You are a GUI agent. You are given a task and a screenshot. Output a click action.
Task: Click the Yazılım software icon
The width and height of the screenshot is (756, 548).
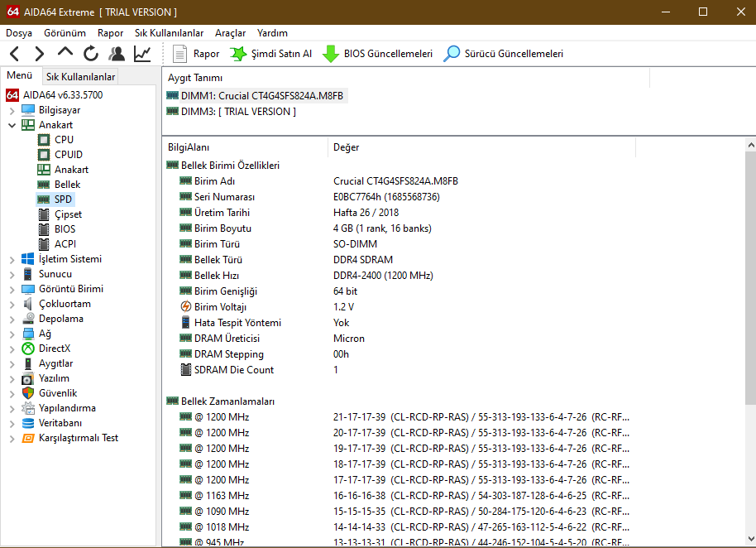[x=28, y=378]
